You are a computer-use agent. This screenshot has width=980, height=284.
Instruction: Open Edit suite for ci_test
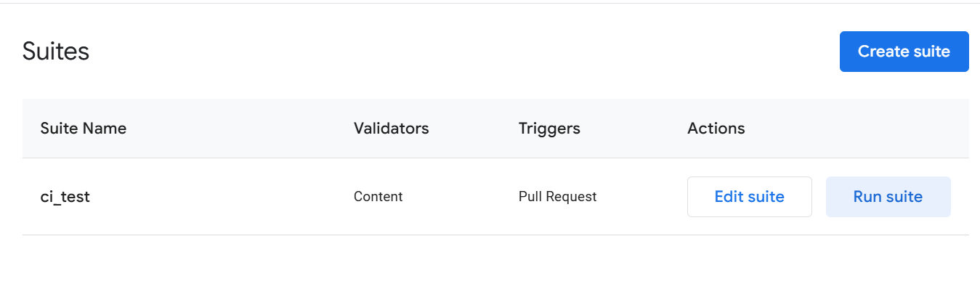pos(749,197)
